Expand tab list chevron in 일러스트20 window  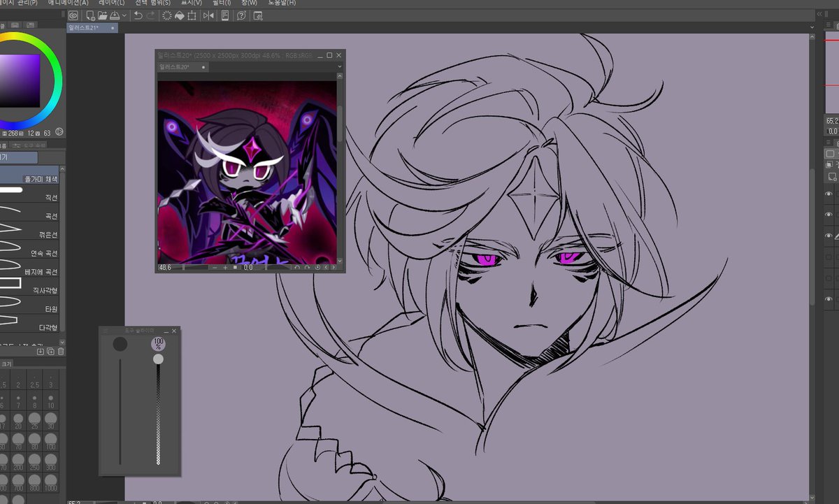[x=340, y=67]
